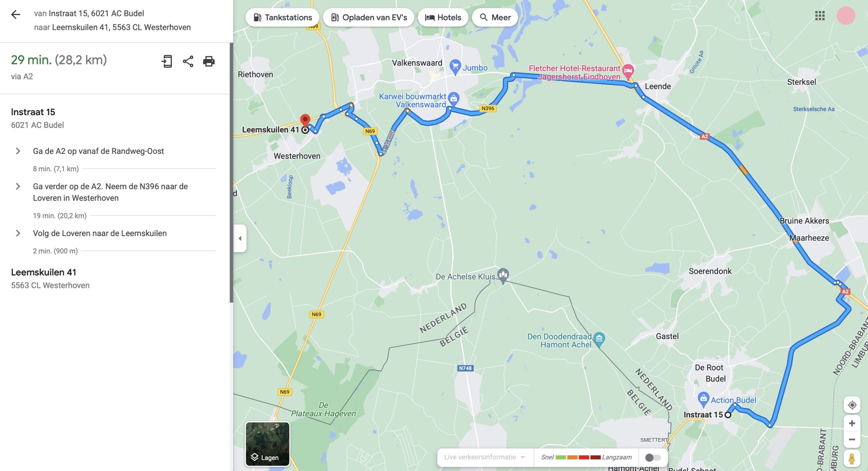Open the Lagen satellite thumbnail

pyautogui.click(x=268, y=444)
